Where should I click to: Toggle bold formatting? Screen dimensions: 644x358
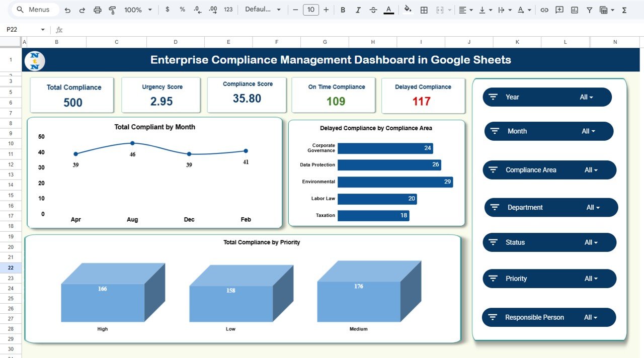pos(343,9)
